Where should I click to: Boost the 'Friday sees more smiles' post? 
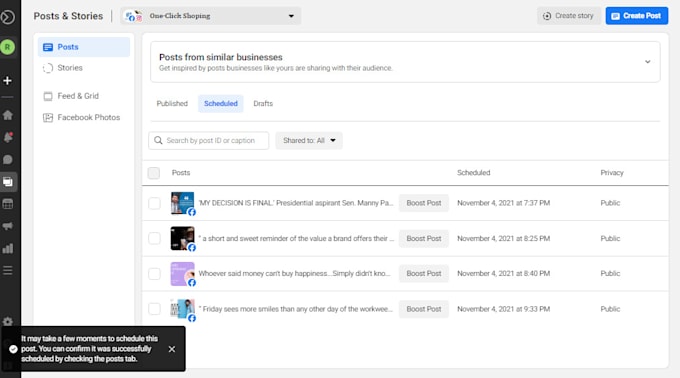click(424, 309)
